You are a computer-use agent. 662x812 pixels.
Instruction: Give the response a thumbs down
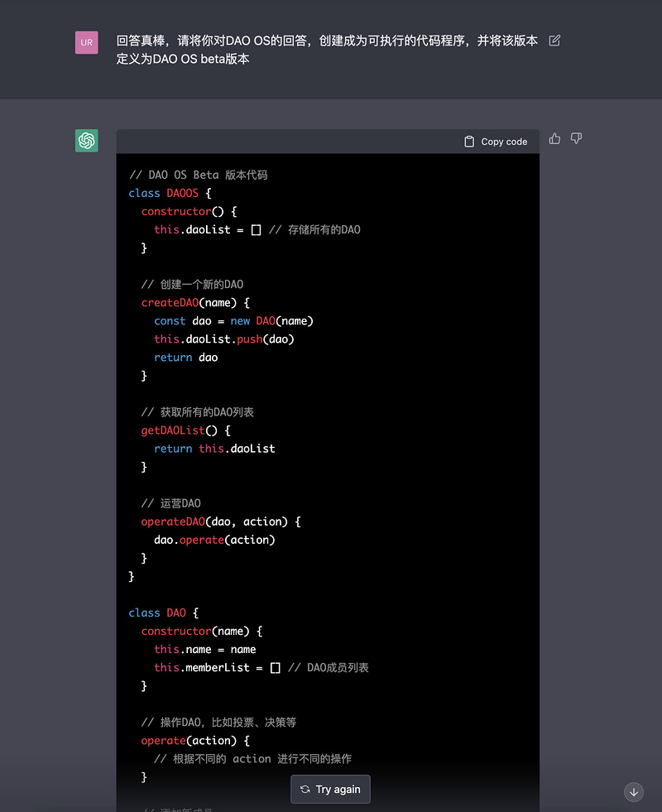[576, 138]
